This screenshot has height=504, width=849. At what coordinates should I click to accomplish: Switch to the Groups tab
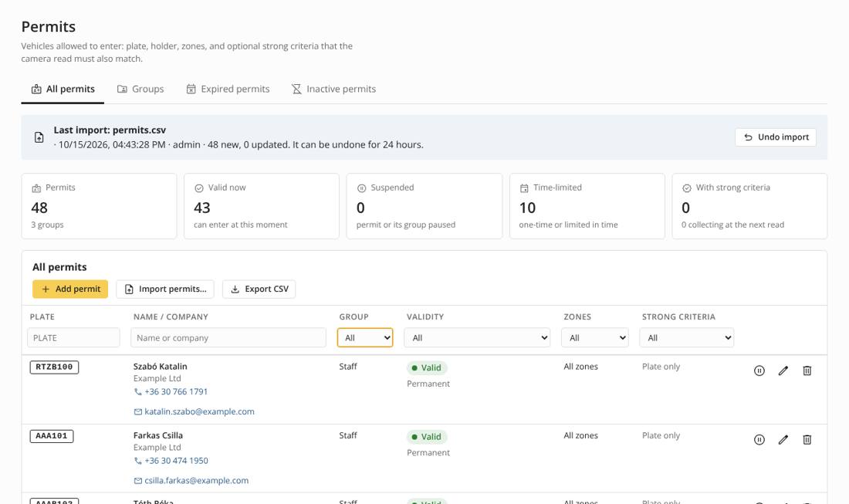pos(140,90)
